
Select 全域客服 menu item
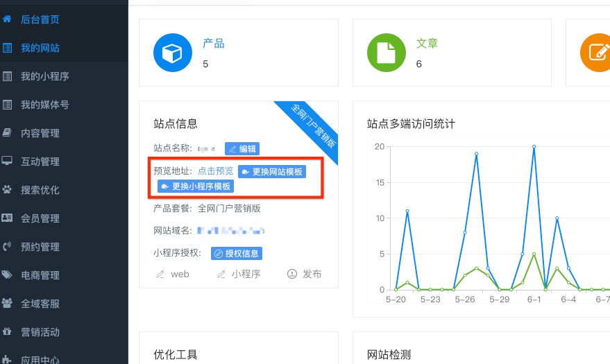point(40,303)
